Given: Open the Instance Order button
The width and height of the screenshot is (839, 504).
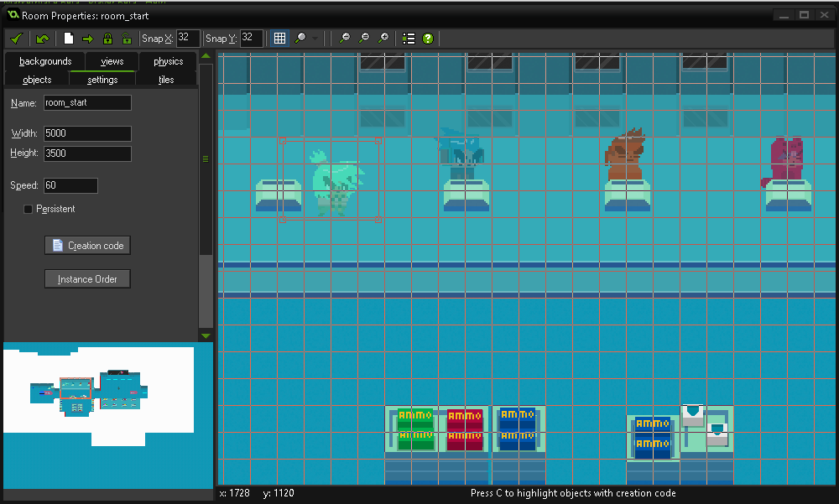Looking at the screenshot, I should [87, 278].
